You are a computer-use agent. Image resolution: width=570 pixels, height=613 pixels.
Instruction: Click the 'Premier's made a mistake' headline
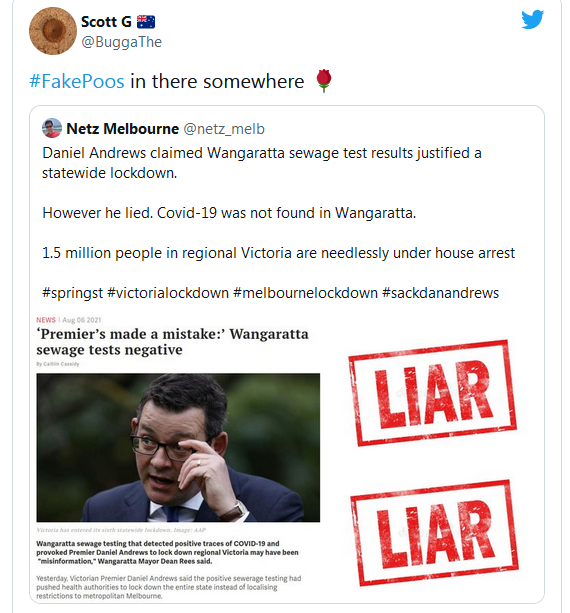click(172, 342)
